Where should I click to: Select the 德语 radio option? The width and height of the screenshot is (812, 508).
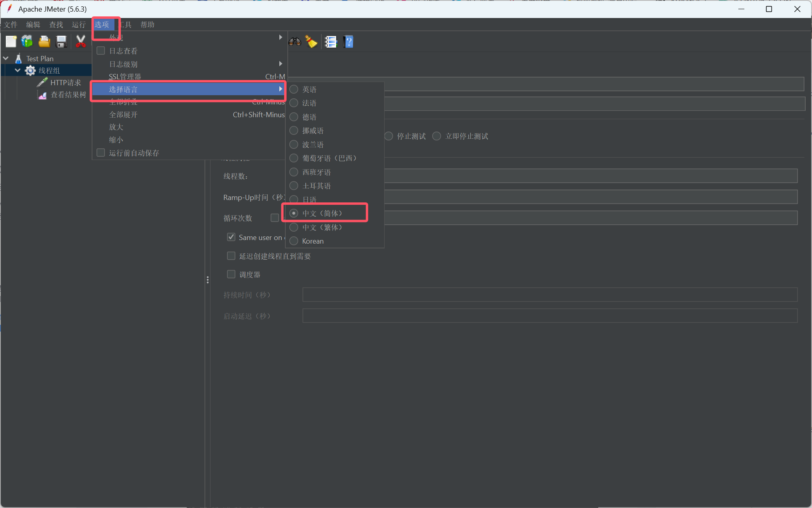294,117
